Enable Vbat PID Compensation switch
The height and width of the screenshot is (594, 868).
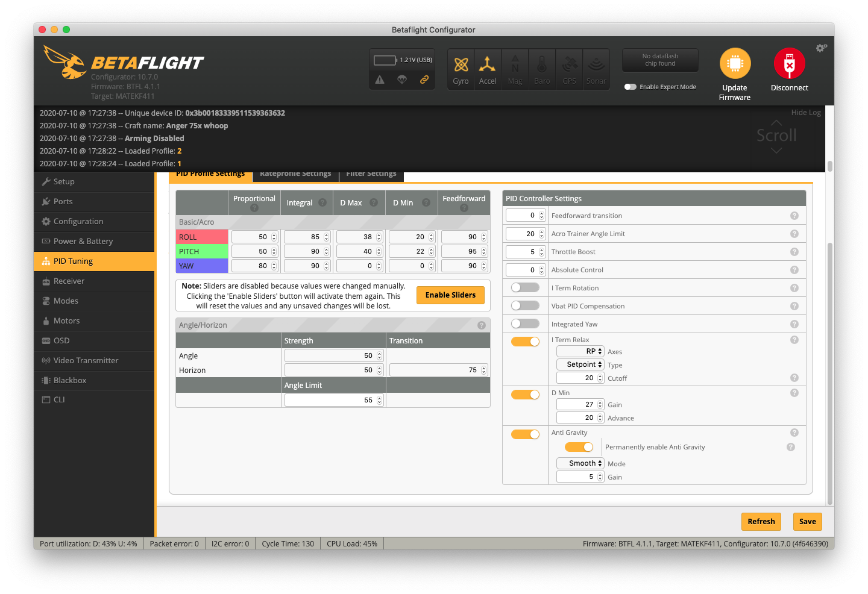[x=525, y=305]
